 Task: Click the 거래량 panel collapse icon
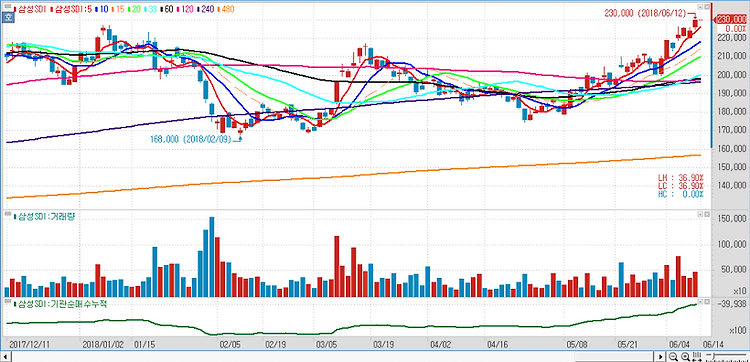700,215
